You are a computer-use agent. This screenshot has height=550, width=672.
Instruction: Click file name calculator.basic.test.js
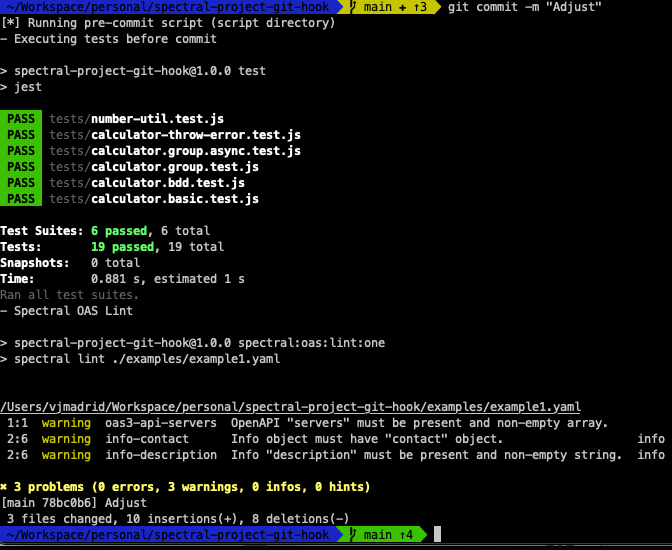tap(175, 199)
